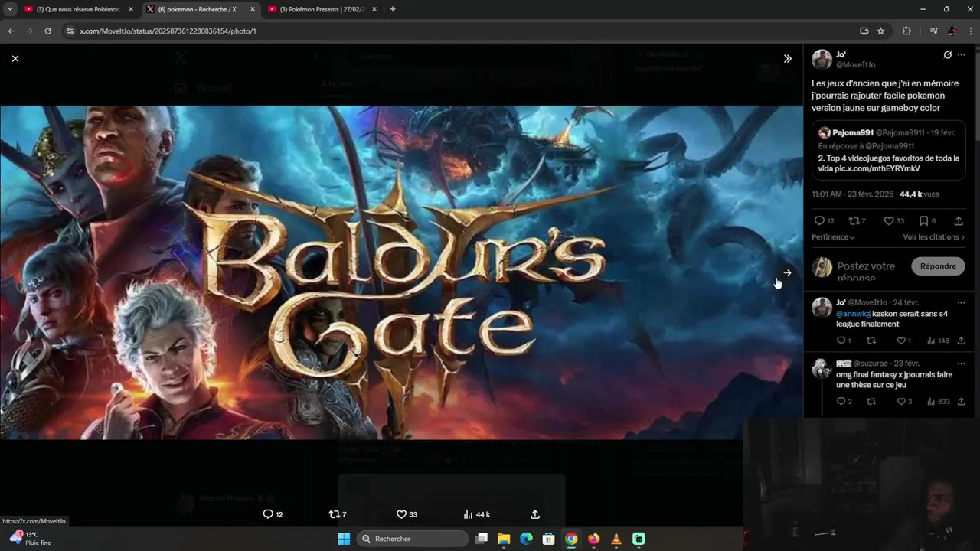Screen dimensions: 980x551
Task: Open Voir les citations link
Action: [x=933, y=237]
